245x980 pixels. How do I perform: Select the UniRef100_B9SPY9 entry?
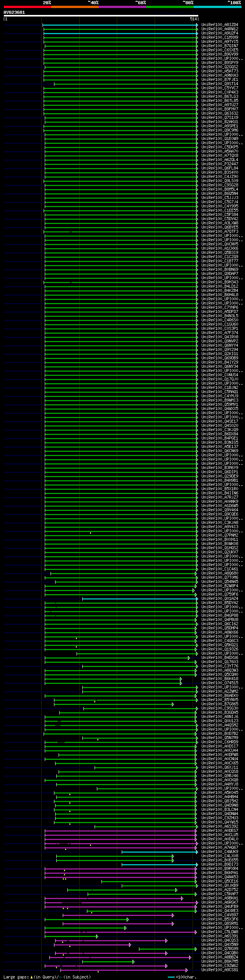[220, 63]
